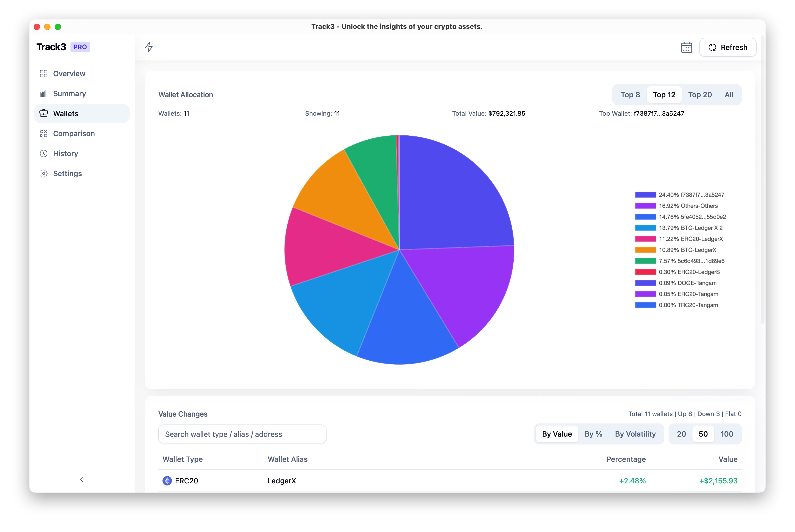Switch allocation view to Top 20

click(700, 95)
